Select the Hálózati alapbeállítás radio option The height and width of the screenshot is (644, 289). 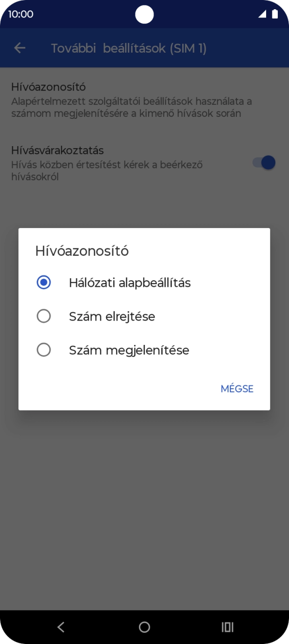pyautogui.click(x=44, y=282)
